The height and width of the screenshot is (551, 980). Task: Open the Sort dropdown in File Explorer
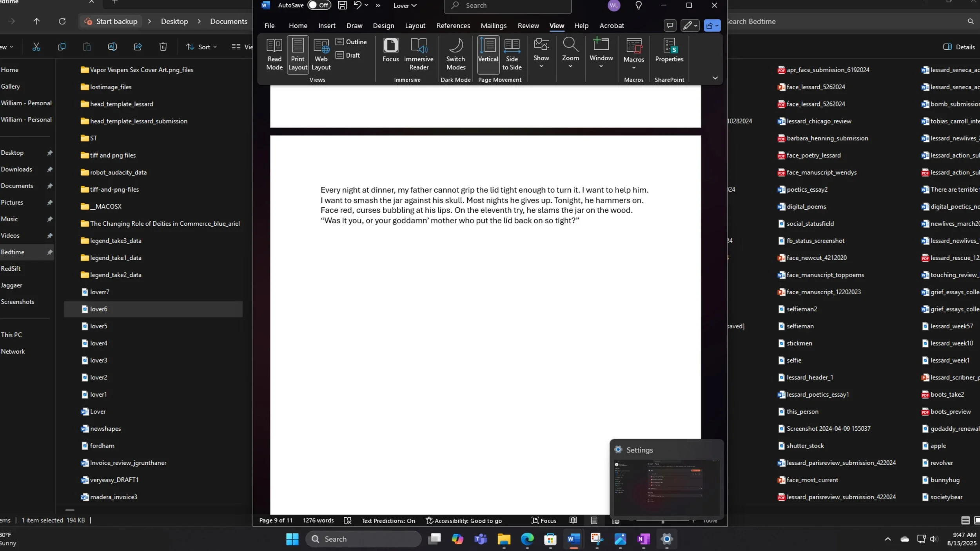(201, 47)
